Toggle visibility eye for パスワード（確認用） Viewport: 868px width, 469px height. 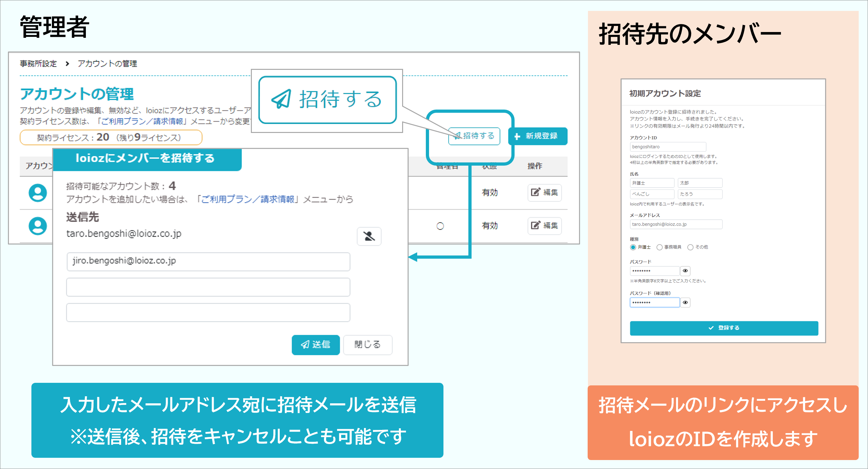[685, 302]
